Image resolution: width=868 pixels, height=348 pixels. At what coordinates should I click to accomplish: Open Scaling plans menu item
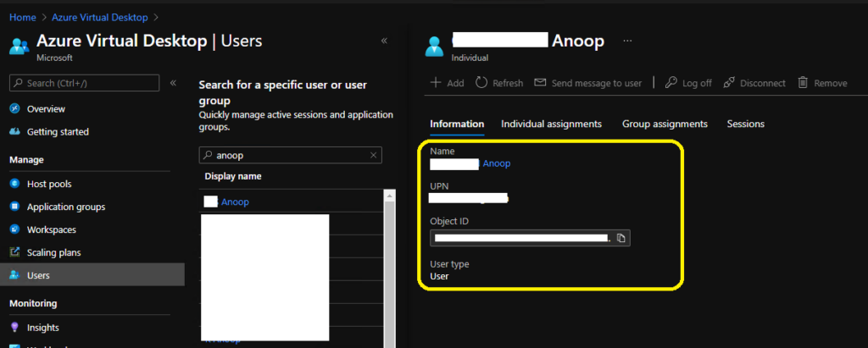click(x=53, y=252)
